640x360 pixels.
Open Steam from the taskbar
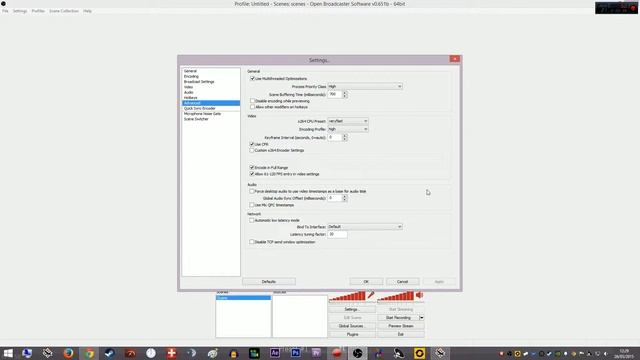(x=109, y=353)
